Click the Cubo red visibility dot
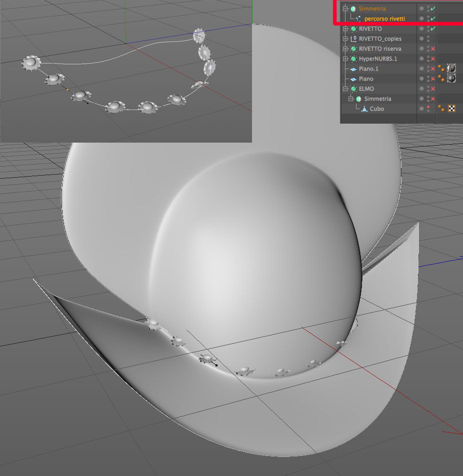The width and height of the screenshot is (463, 476). click(428, 108)
